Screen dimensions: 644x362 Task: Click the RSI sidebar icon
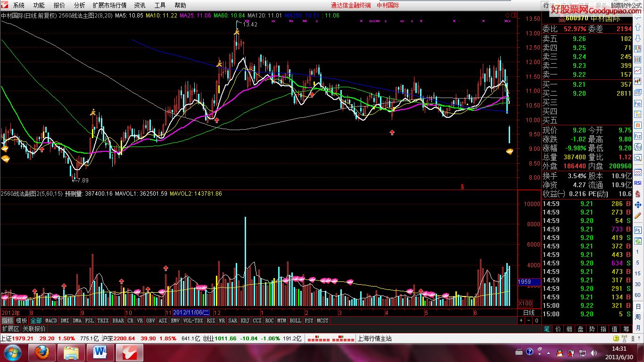638,183
